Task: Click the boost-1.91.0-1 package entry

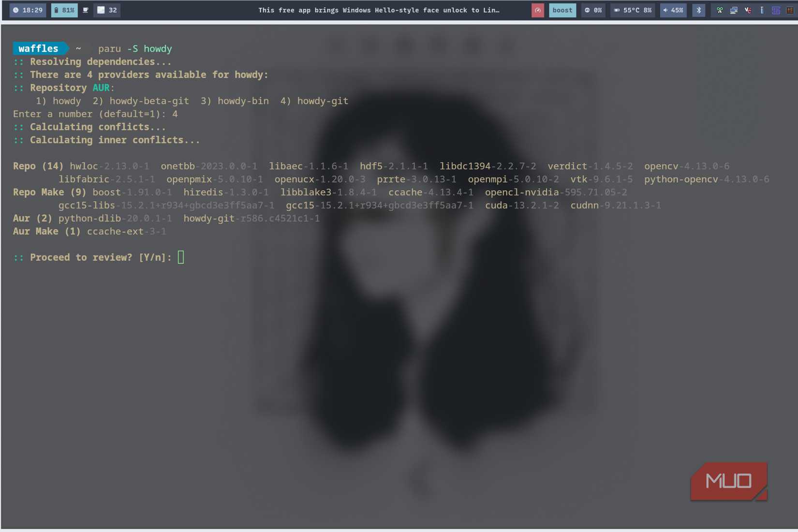Action: 132,192
